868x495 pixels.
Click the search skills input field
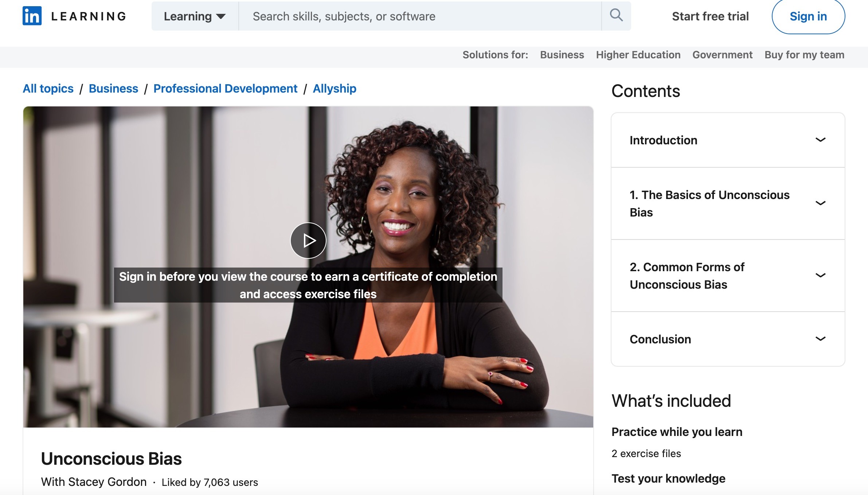point(420,16)
